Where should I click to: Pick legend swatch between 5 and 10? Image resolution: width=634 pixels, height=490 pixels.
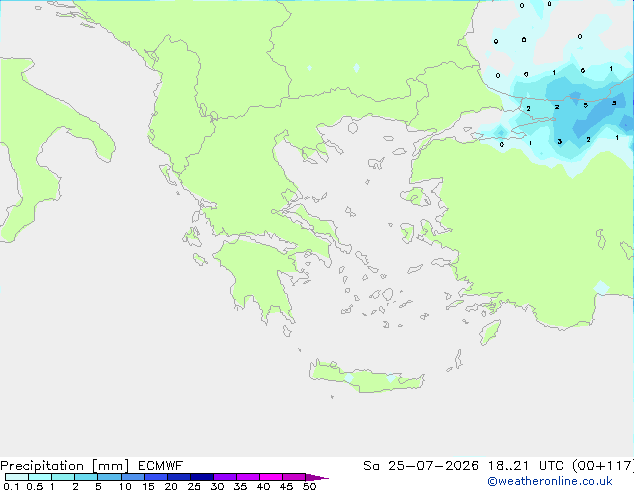tap(109, 477)
